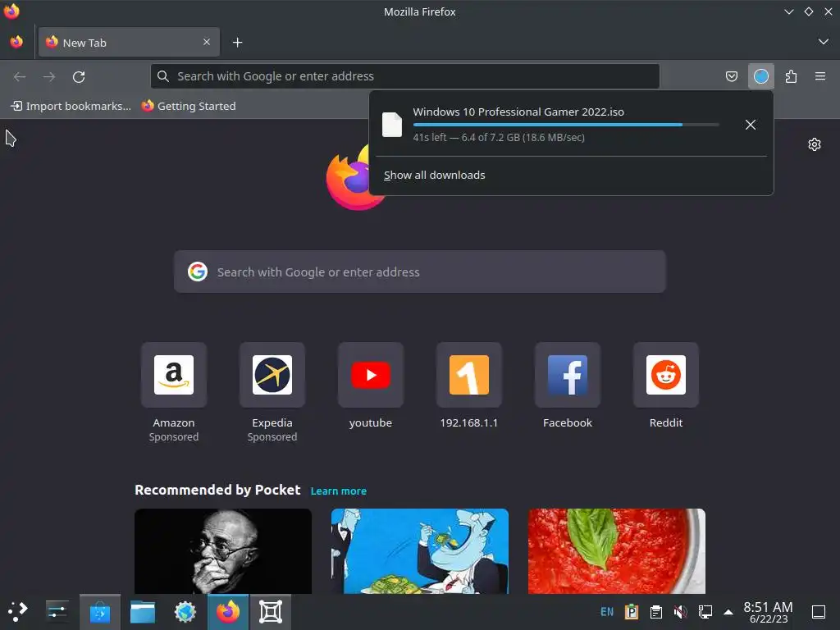
Task: Open the Firefox hamburger menu
Action: click(x=820, y=76)
